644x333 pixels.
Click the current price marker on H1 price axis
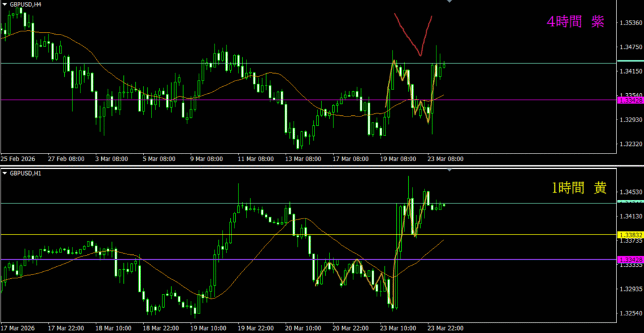(x=630, y=201)
